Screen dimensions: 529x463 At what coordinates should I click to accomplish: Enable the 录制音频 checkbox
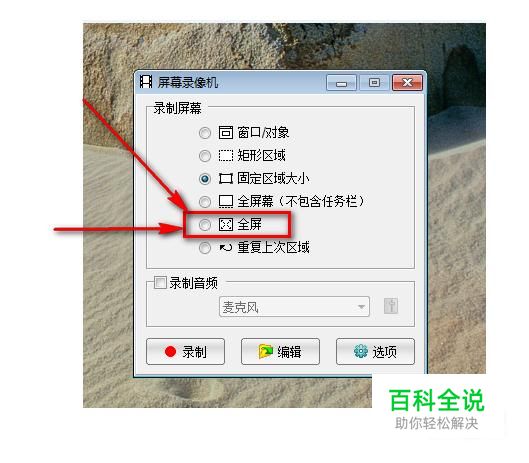click(160, 282)
